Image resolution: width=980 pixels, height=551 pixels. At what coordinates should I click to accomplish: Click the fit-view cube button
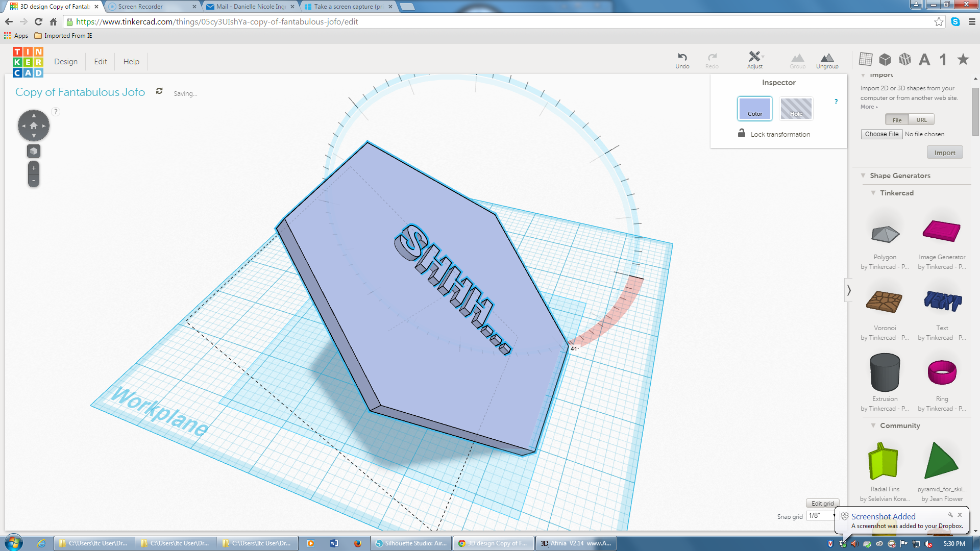pos(34,151)
